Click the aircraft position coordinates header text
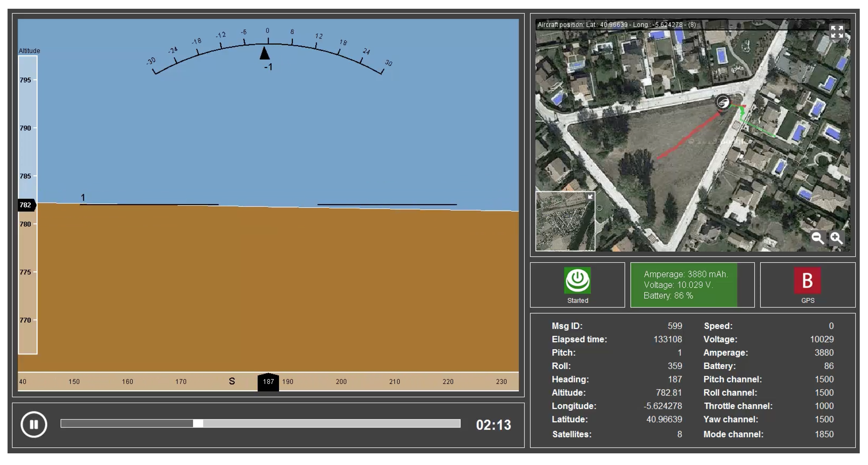Viewport: 868px width, 465px height. click(617, 25)
